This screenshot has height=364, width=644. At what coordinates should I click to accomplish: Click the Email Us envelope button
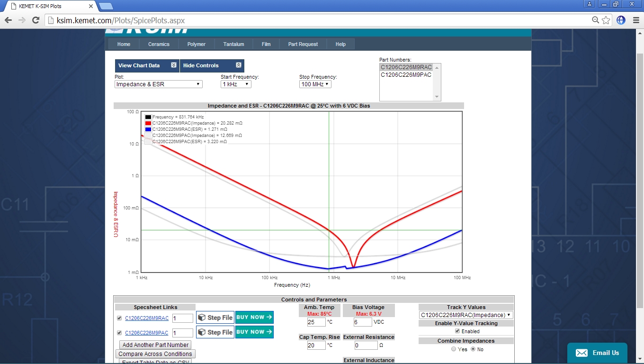click(x=597, y=353)
